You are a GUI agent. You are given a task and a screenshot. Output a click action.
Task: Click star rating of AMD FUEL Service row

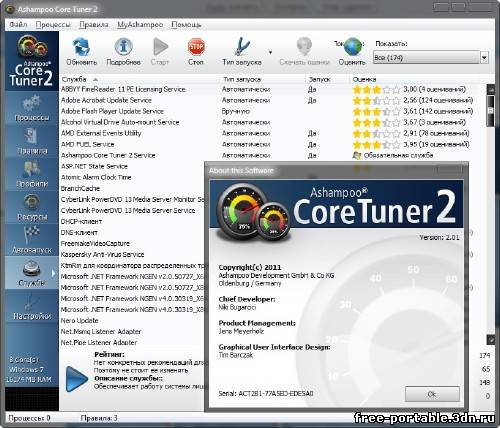coord(376,144)
